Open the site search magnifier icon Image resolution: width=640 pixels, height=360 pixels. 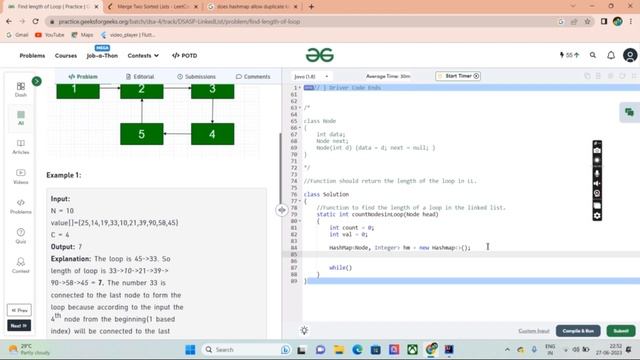tap(593, 55)
